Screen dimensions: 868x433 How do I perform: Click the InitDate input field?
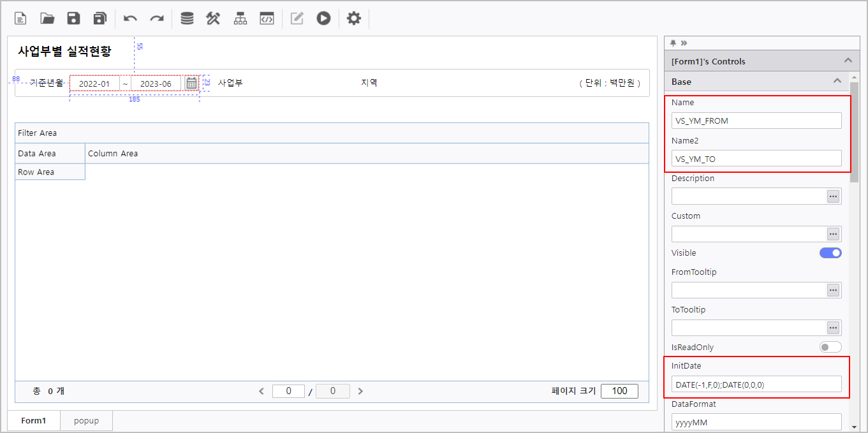(x=756, y=385)
